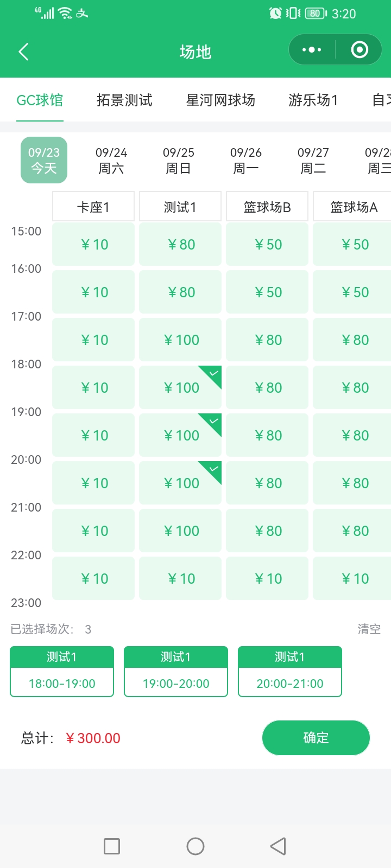Tap selected session card 19:00-20:00
The height and width of the screenshot is (868, 391).
tap(176, 672)
